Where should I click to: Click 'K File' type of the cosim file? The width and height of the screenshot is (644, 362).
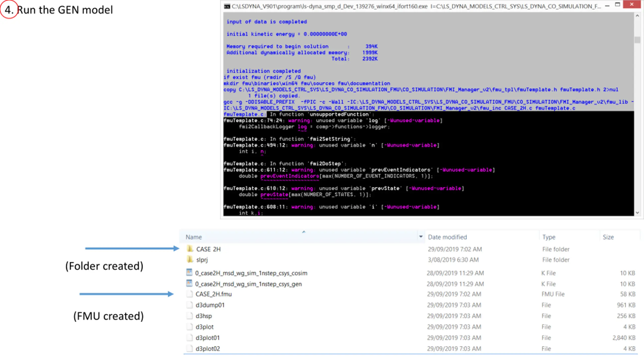click(x=548, y=273)
